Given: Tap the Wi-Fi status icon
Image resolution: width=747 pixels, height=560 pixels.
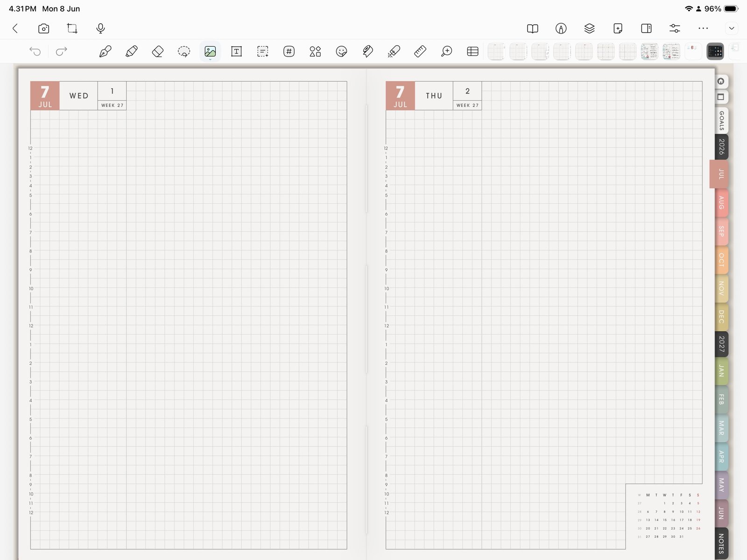Looking at the screenshot, I should coord(689,9).
